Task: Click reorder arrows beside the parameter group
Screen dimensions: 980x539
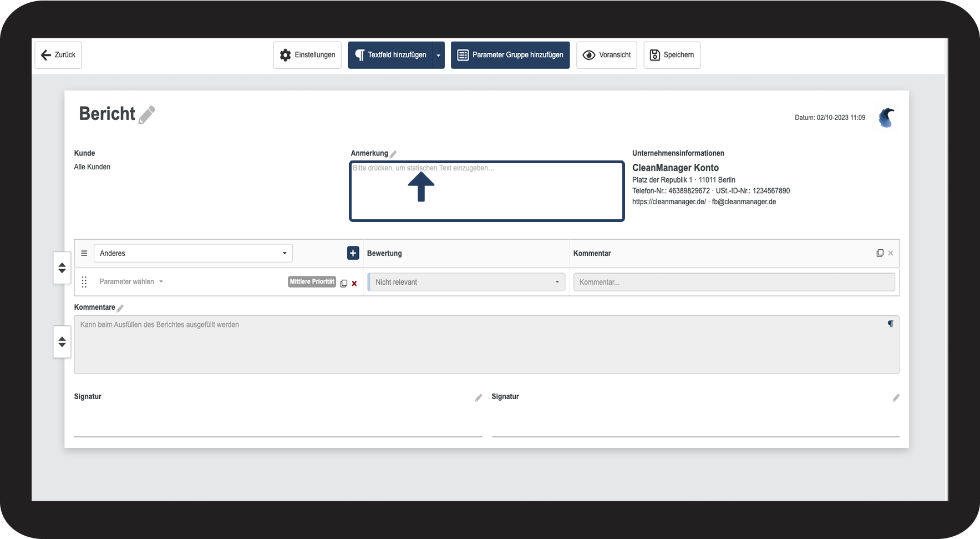Action: 62,268
